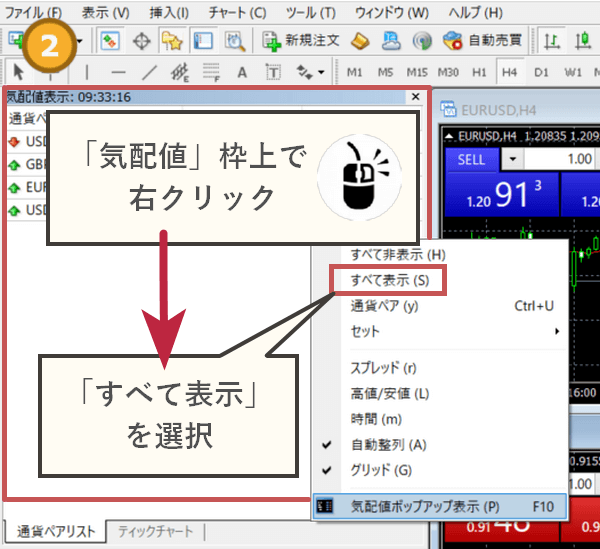Toggle the 自動売買 auto trading button
Image resolution: width=600 pixels, height=549 pixels.
coord(483,40)
